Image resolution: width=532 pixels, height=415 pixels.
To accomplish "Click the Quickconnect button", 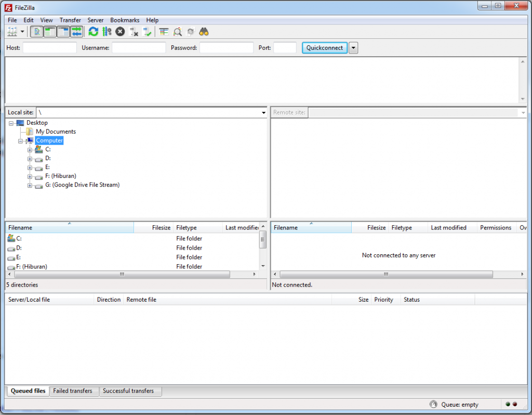I will click(x=325, y=48).
